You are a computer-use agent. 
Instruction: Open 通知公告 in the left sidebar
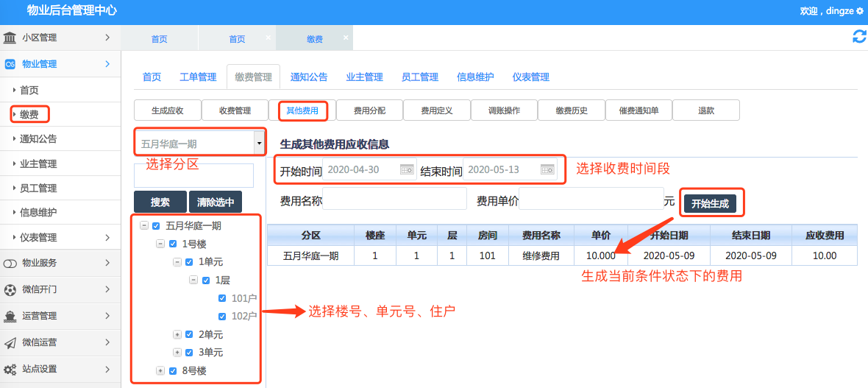point(38,139)
